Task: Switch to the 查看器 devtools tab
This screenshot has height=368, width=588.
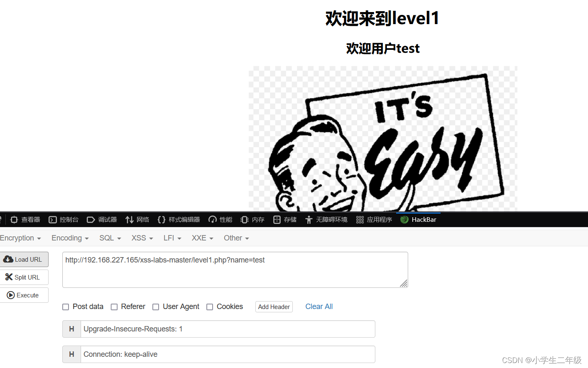Action: (25, 220)
